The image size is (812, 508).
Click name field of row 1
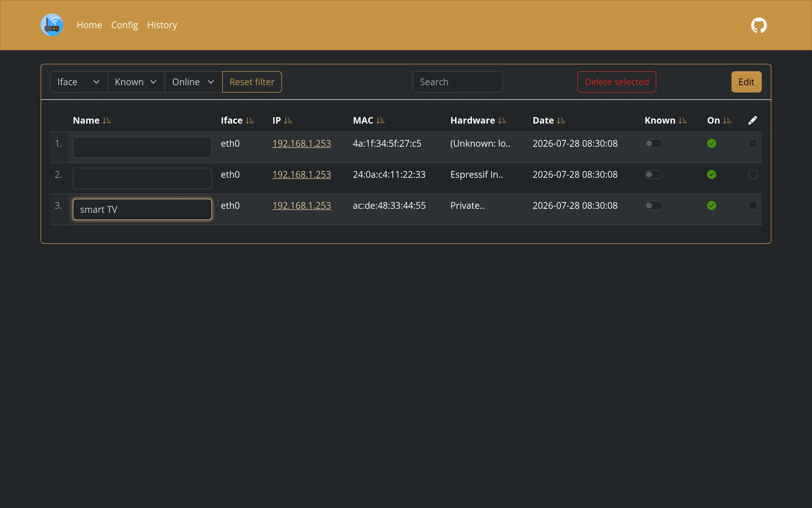142,147
